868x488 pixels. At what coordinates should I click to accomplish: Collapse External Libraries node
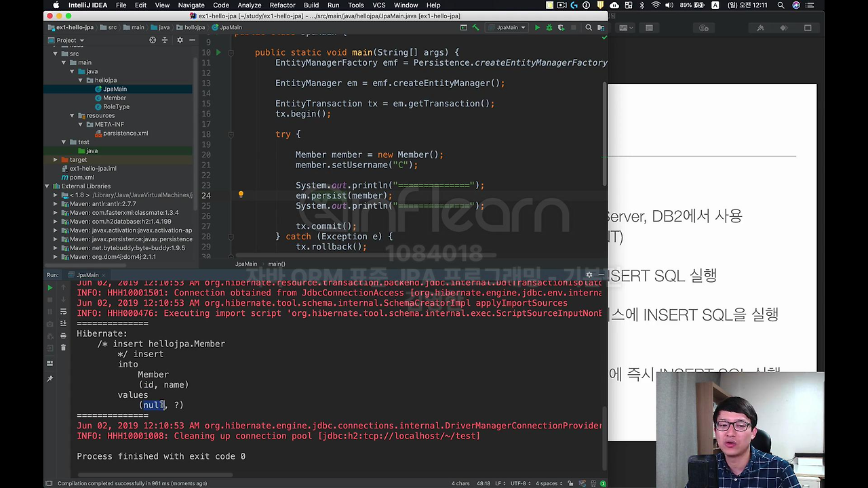[x=47, y=186]
